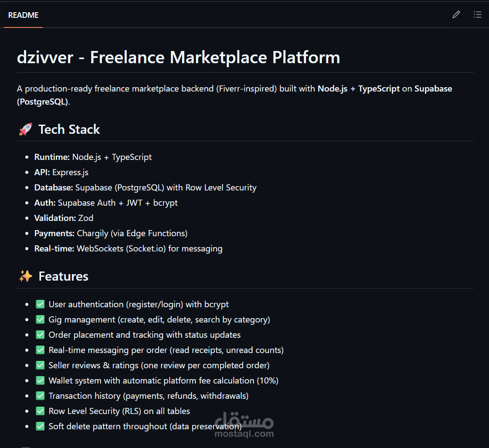Screen dimensions: 489x448
Task: Click the API: Express.js line
Action: 61,173
